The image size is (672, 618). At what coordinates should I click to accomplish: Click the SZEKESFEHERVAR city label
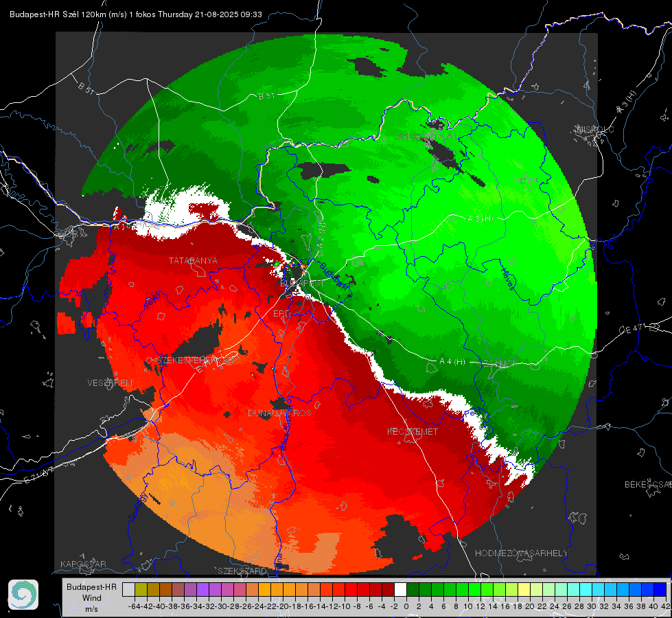197,360
